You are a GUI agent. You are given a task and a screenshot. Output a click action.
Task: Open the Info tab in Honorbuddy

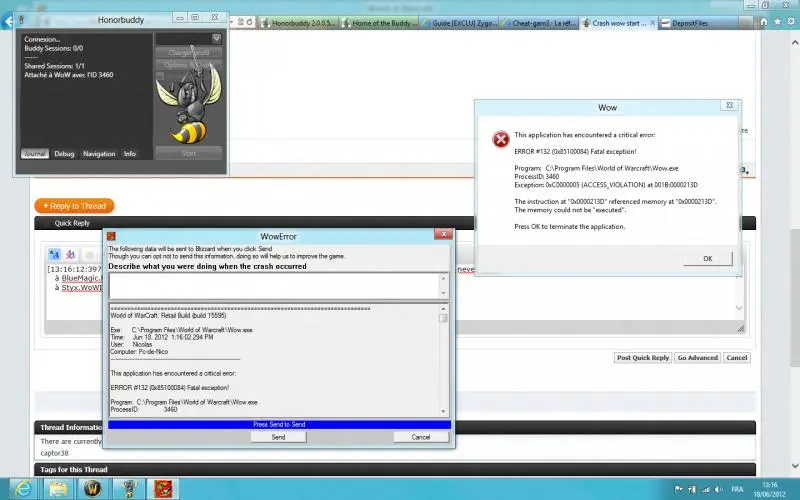click(x=130, y=154)
